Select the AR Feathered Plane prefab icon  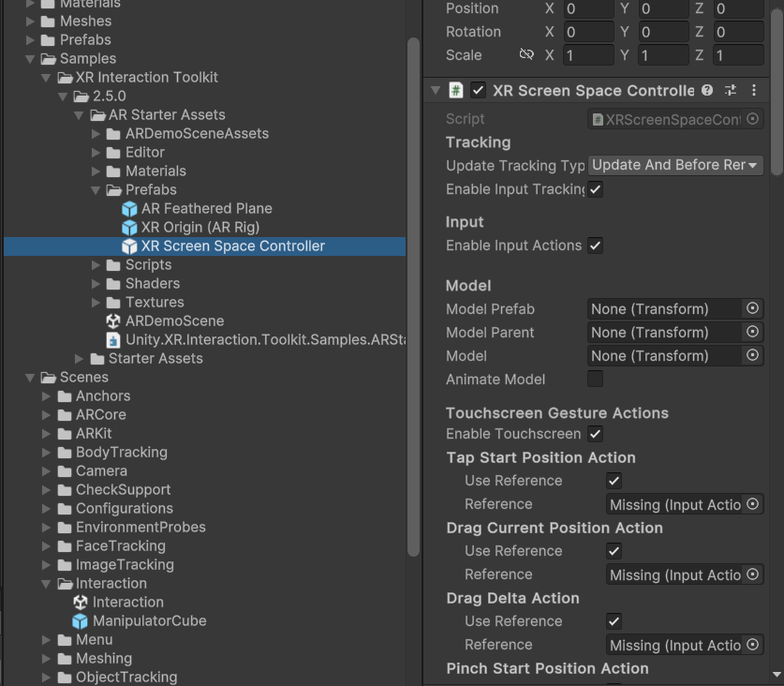[129, 209]
